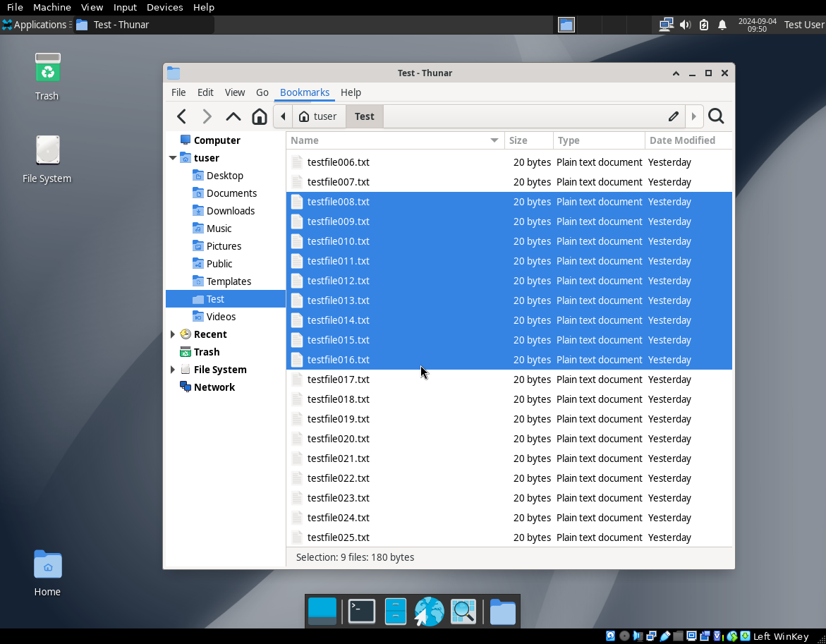Open home folder via toolbar house icon
826x644 pixels.
click(259, 116)
